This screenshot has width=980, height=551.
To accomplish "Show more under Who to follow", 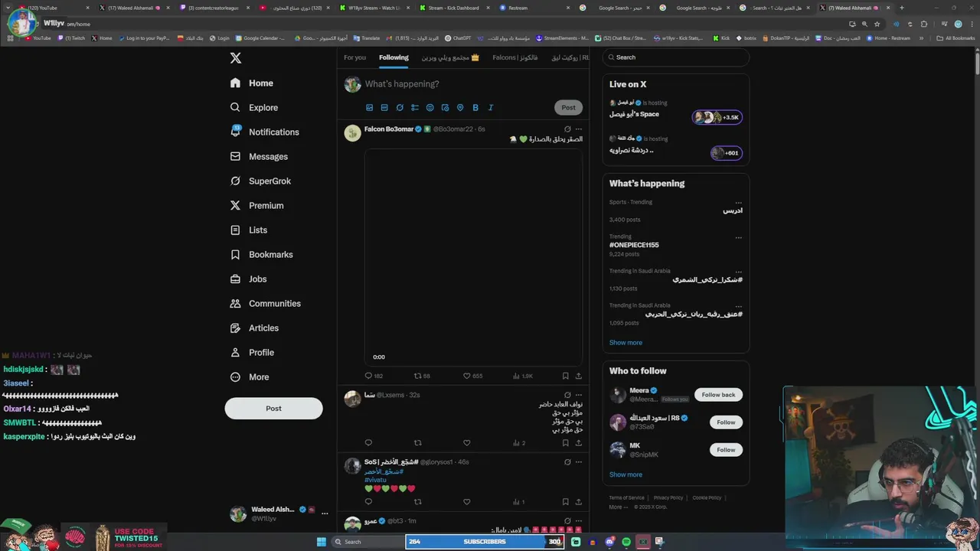I will 626,474.
